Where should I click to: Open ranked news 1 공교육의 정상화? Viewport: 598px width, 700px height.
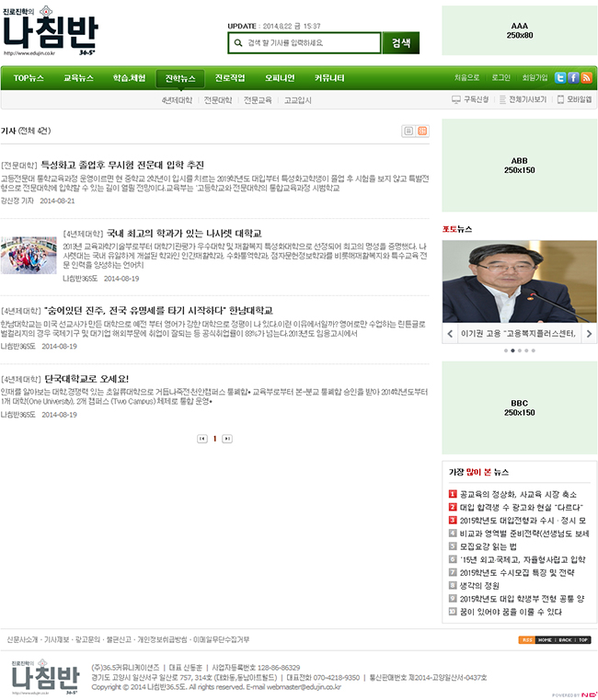518,494
